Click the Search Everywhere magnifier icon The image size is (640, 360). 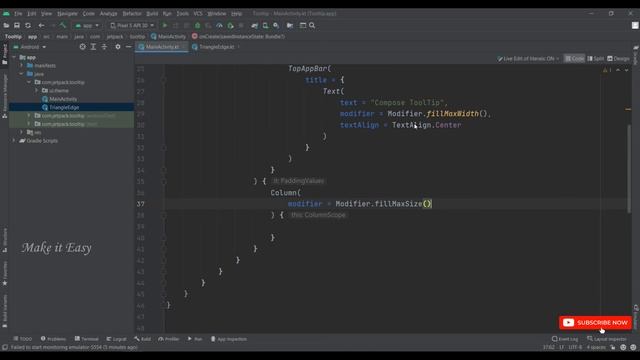tap(312, 25)
